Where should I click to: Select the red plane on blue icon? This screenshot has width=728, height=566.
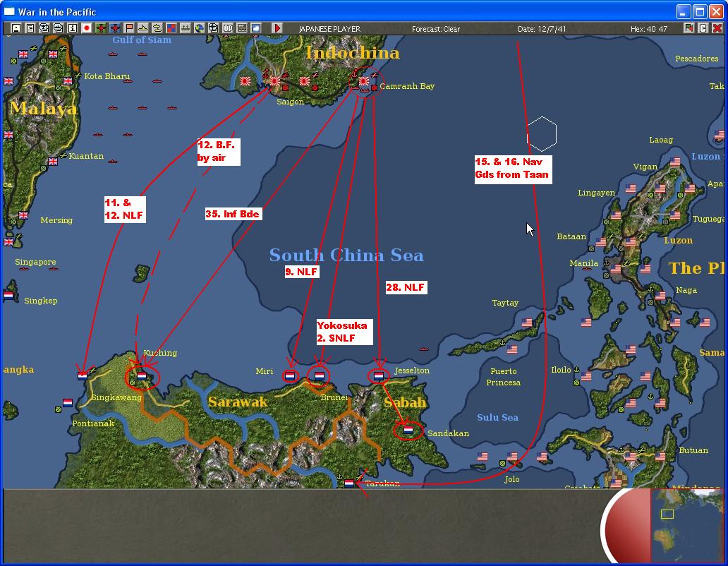[115, 28]
